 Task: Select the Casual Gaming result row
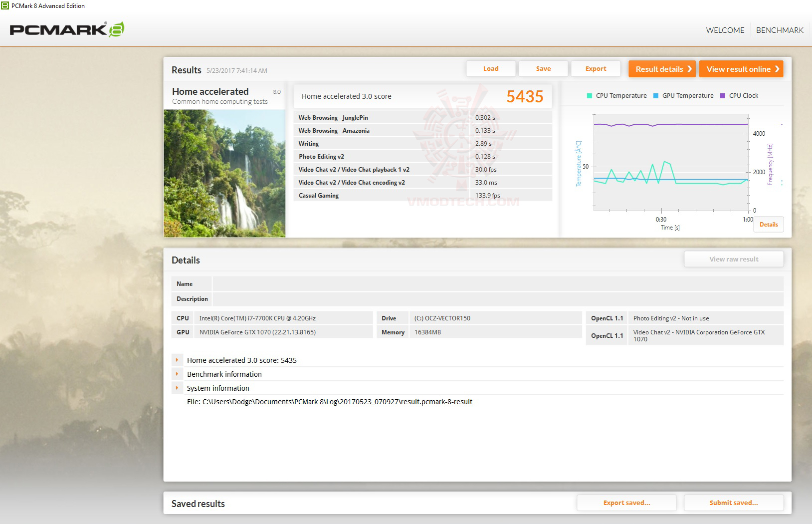pos(423,196)
